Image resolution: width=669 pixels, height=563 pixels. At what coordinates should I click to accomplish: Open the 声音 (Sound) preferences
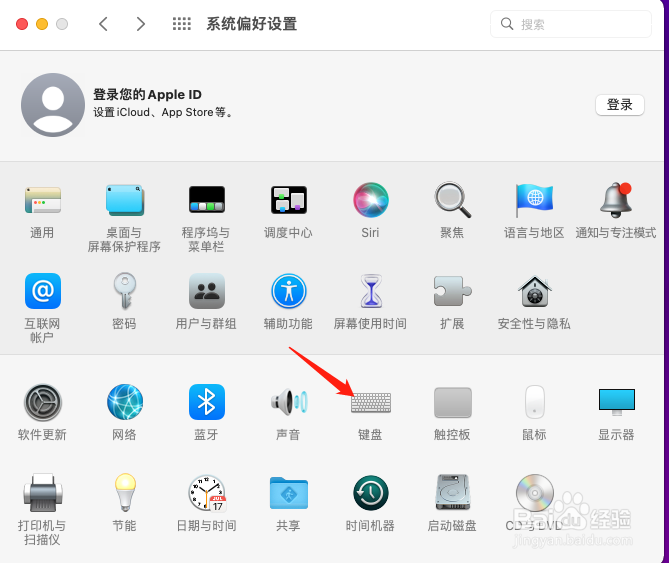288,402
